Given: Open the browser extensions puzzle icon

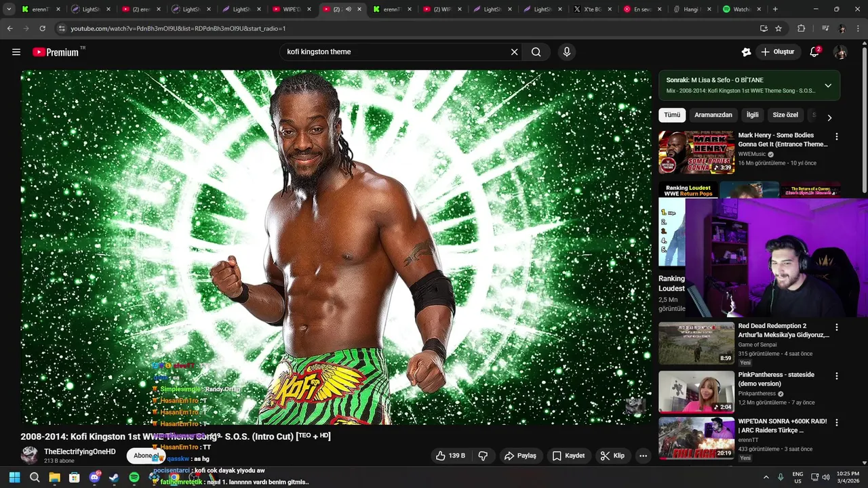Looking at the screenshot, I should pos(801,28).
